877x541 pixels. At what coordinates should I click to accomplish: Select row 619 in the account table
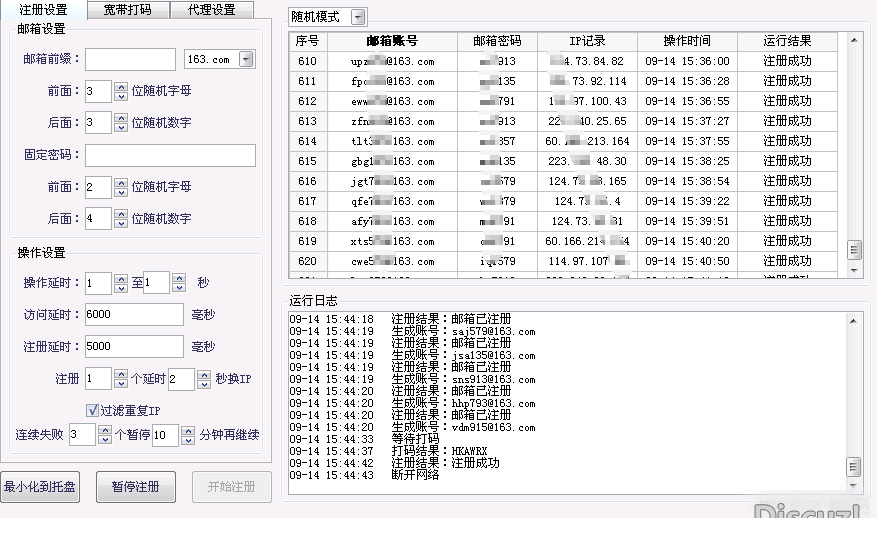click(563, 242)
